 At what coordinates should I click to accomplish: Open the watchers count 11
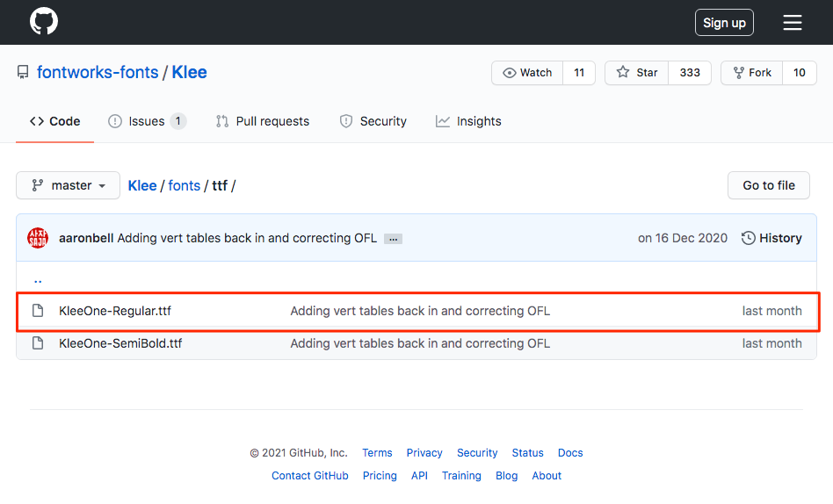coord(579,73)
